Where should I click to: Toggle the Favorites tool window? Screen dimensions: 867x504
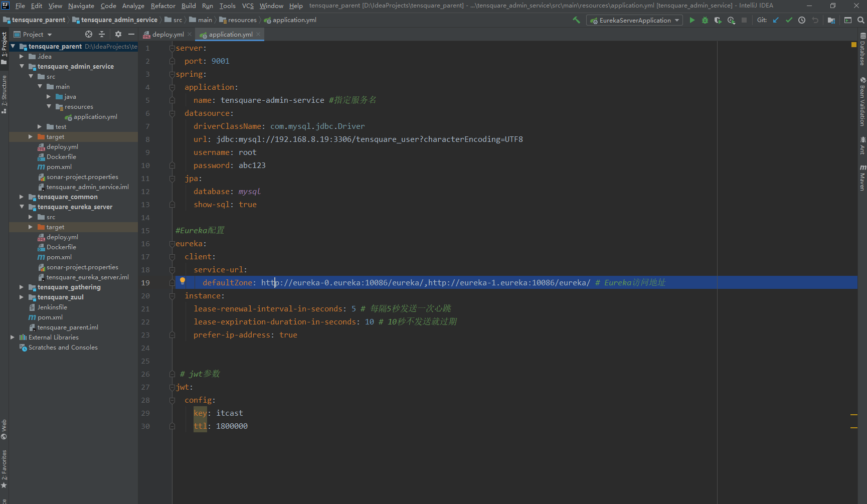[4, 468]
